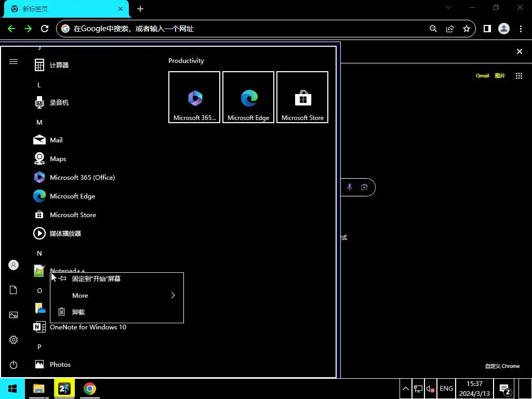Open the Gmail link
The image size is (532, 399).
(x=482, y=76)
